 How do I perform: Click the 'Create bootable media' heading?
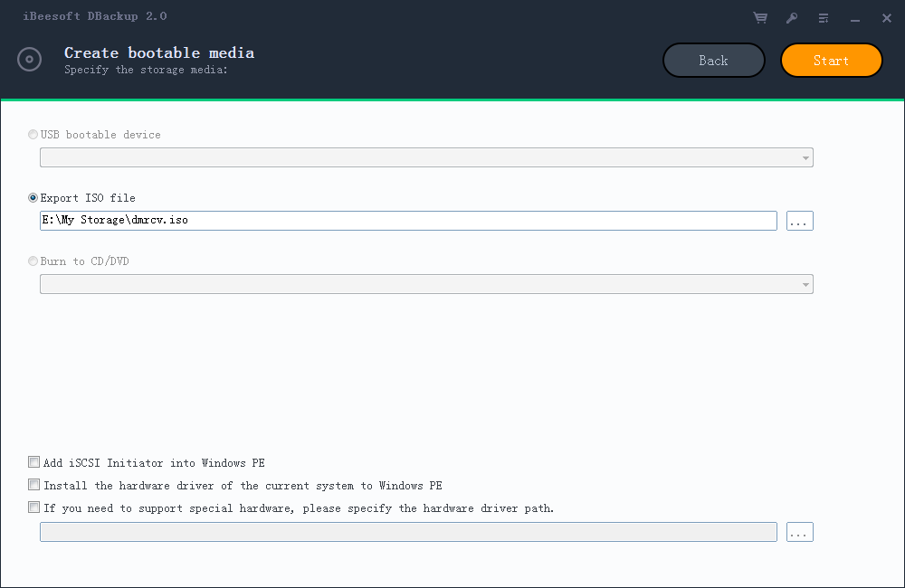pyautogui.click(x=159, y=52)
